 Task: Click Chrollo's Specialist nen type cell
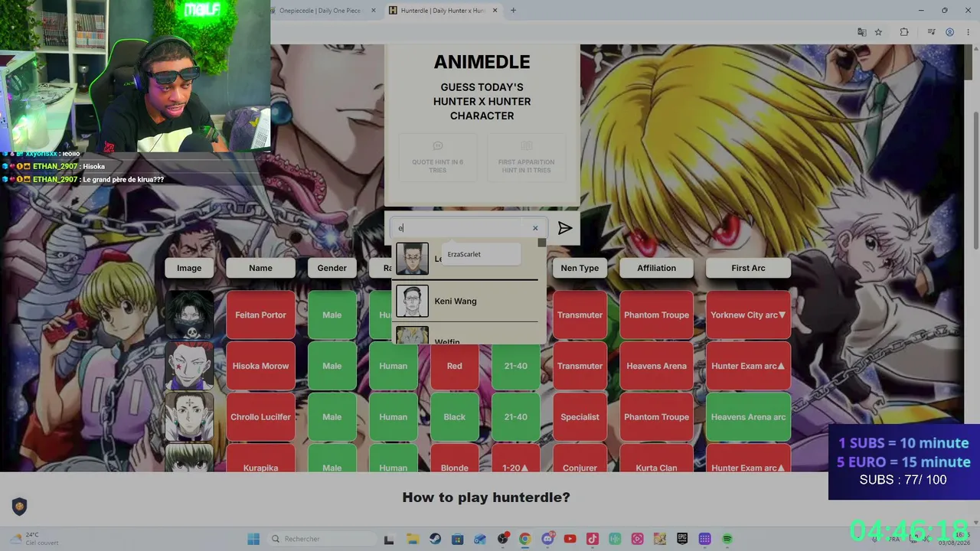tap(580, 417)
